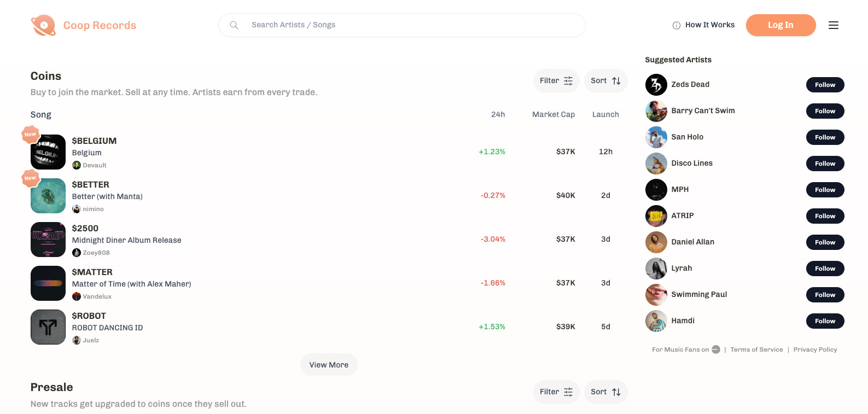
Task: Click View More under Coins
Action: [329, 365]
